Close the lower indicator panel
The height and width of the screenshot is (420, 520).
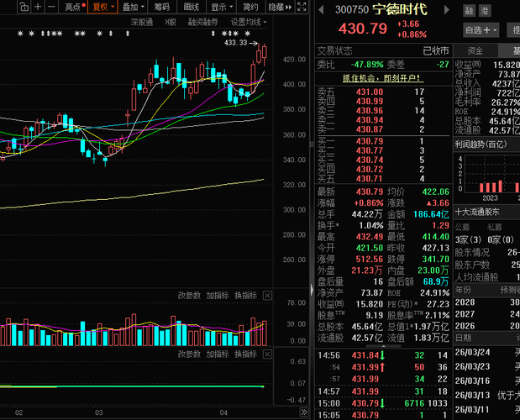pyautogui.click(x=267, y=354)
